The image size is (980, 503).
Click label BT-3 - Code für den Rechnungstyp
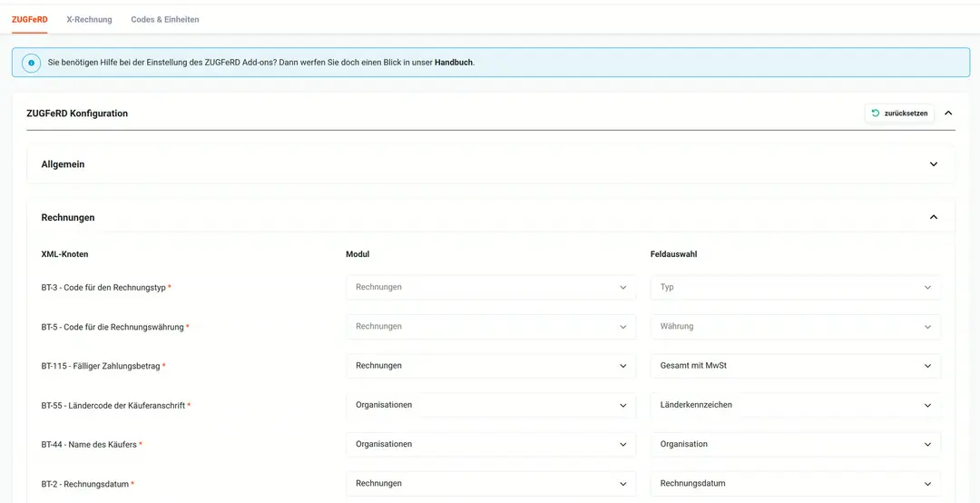tap(106, 287)
